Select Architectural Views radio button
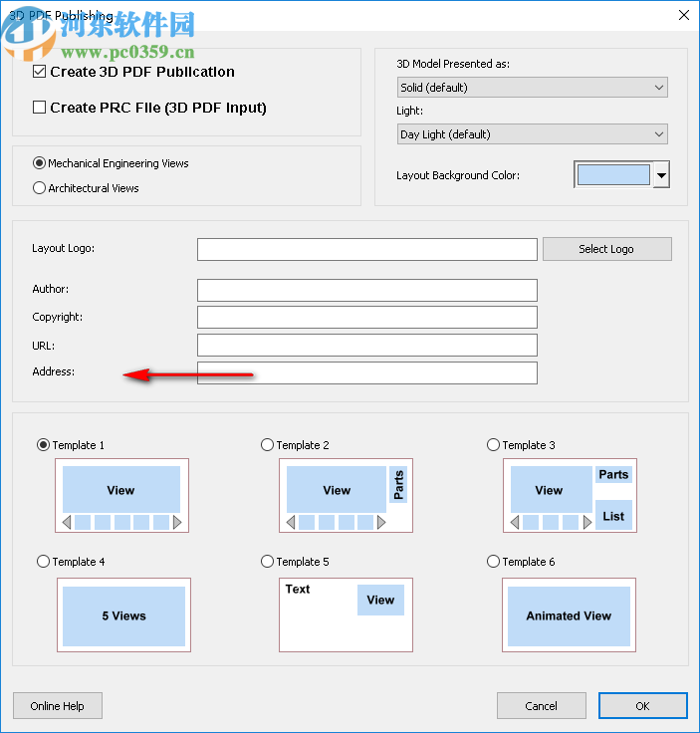The image size is (700, 733). coord(39,188)
